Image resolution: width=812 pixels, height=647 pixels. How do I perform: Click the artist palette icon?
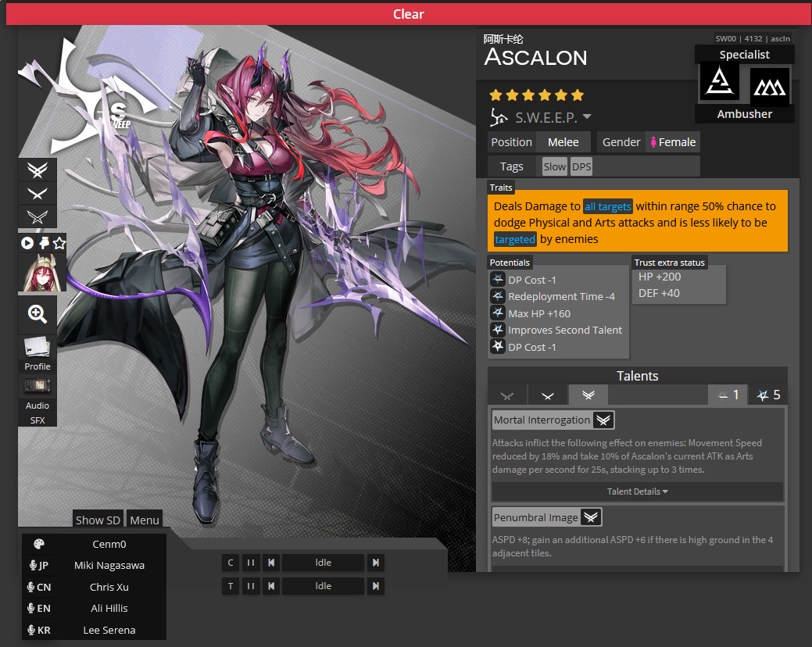[x=39, y=544]
